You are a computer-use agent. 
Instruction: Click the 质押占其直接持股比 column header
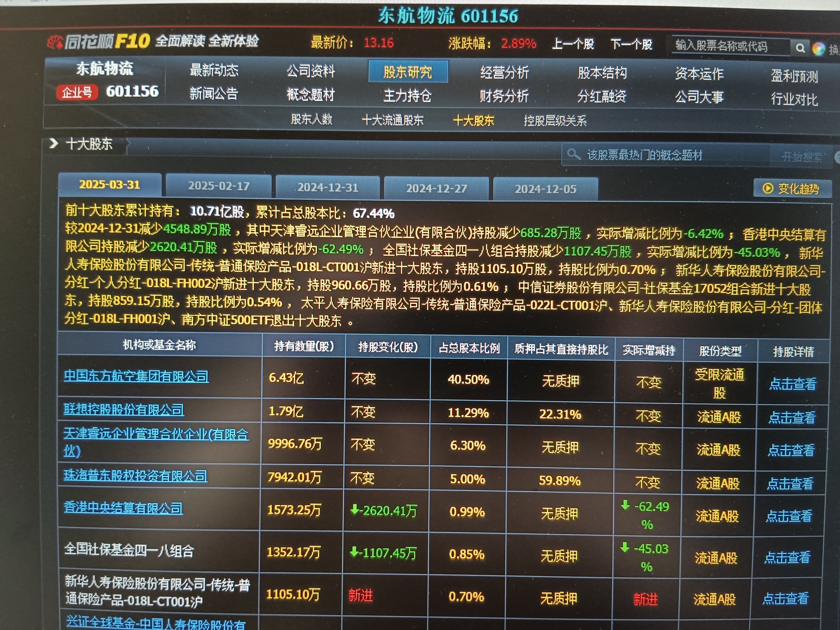click(x=561, y=350)
